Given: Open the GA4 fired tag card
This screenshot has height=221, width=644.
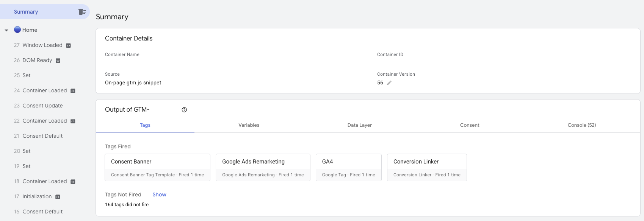Looking at the screenshot, I should [x=348, y=167].
